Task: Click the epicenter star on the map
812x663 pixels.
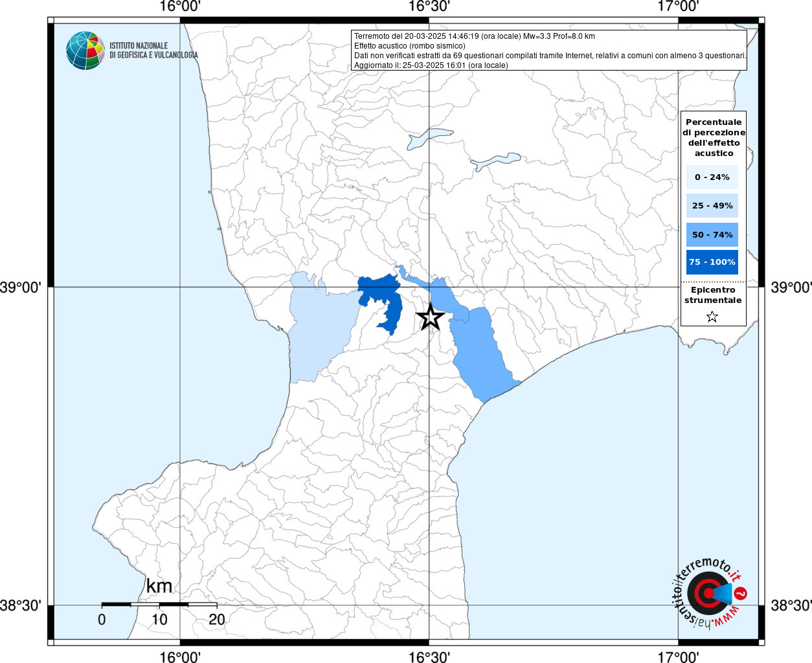Action: (430, 317)
